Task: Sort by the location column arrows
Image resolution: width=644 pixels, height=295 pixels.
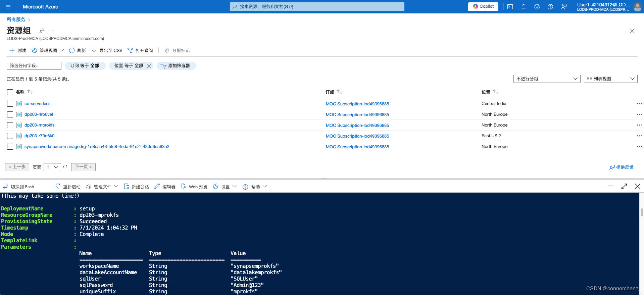Action: point(496,92)
